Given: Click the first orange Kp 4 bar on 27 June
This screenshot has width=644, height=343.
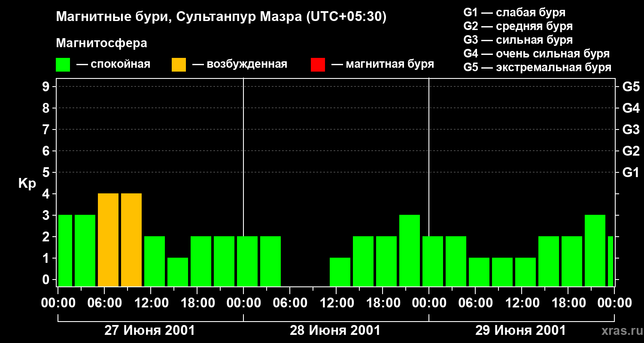Looking at the screenshot, I should coord(108,240).
